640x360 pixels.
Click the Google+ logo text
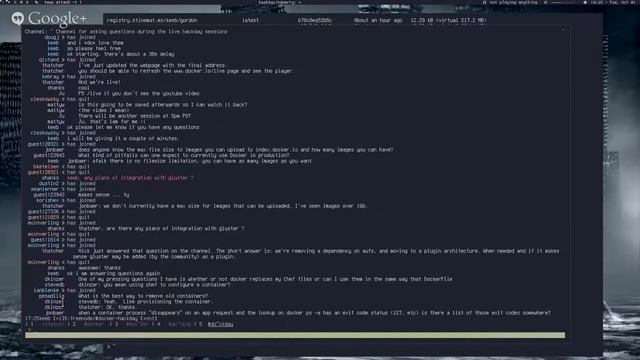coord(57,19)
